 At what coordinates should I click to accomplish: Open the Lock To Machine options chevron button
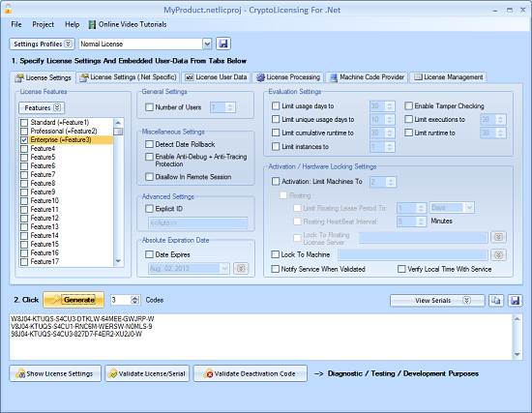pos(498,254)
